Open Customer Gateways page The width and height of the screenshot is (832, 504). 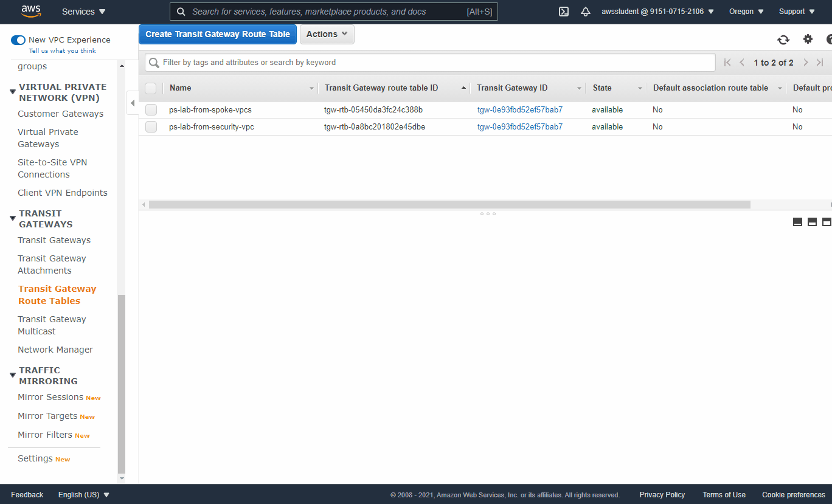[x=60, y=114]
